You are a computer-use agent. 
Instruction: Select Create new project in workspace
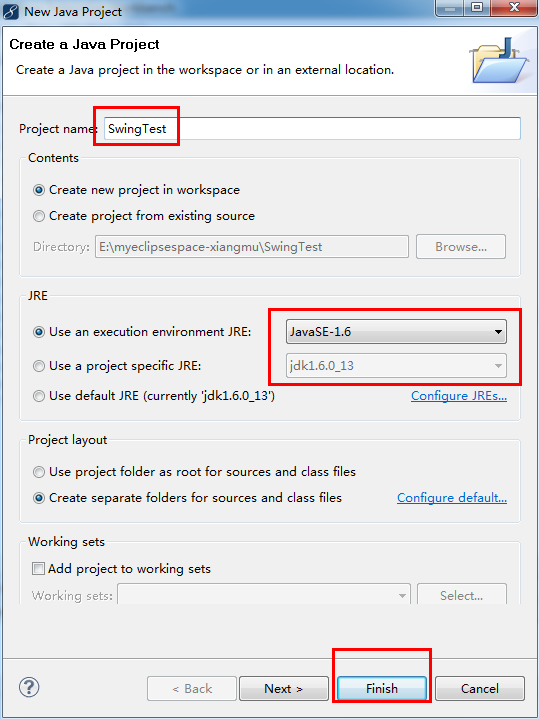pyautogui.click(x=137, y=190)
